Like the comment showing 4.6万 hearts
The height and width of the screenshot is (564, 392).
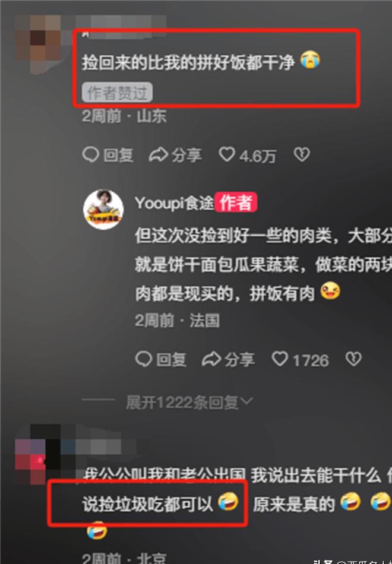pos(247,156)
